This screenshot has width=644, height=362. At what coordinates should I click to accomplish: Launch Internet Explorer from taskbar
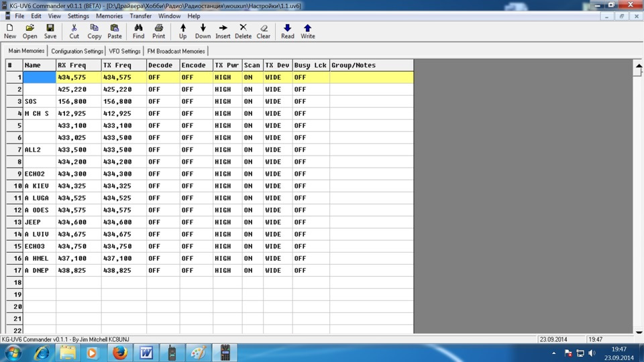(42, 353)
